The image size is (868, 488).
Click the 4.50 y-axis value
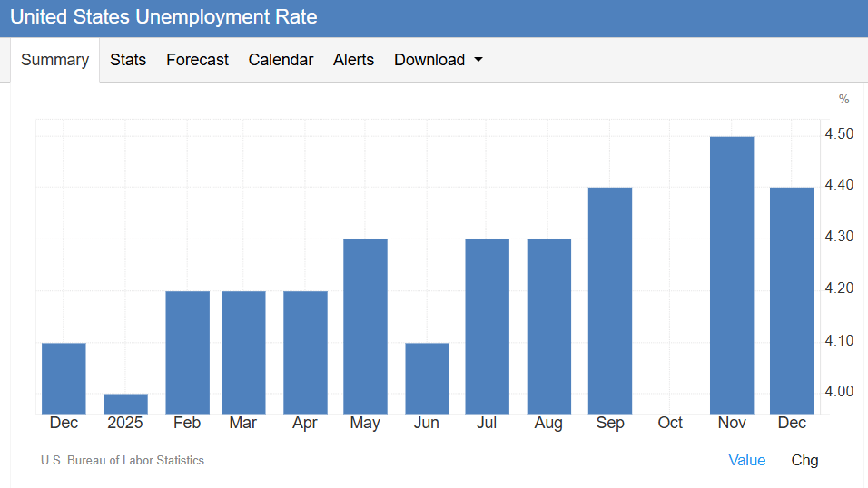coord(839,134)
